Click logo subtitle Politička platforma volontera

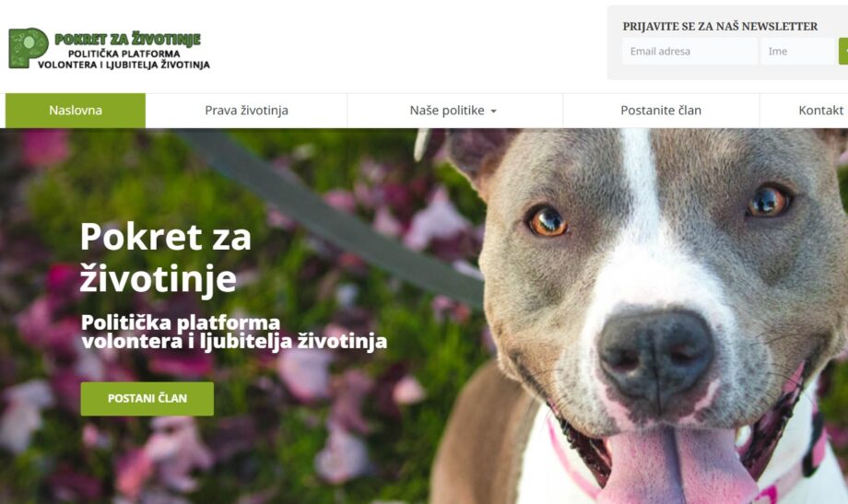click(124, 59)
